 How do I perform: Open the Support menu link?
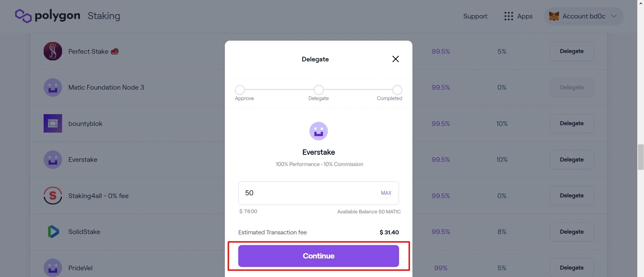[x=475, y=16]
